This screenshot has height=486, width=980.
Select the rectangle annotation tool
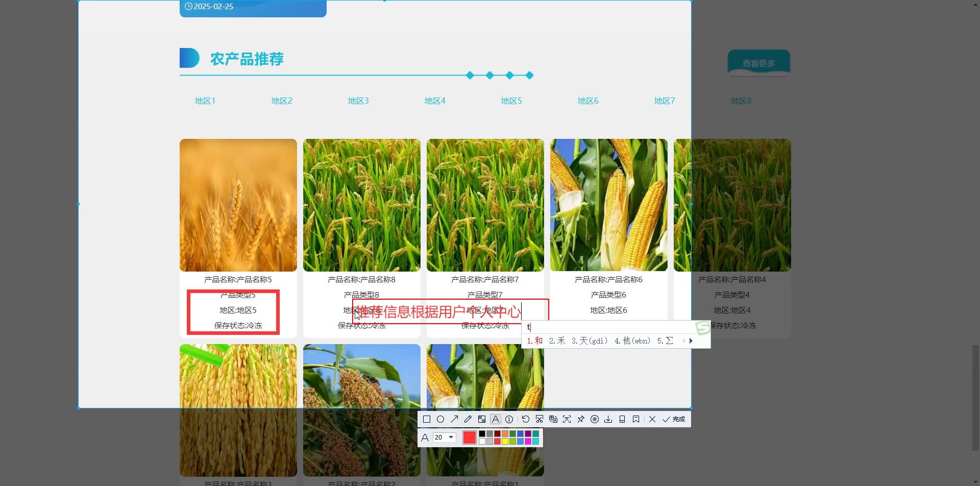[427, 419]
